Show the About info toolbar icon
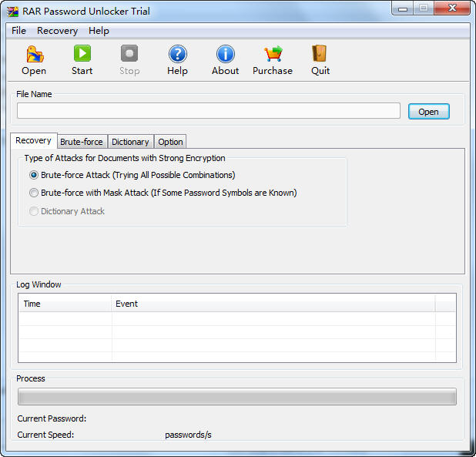 point(225,54)
